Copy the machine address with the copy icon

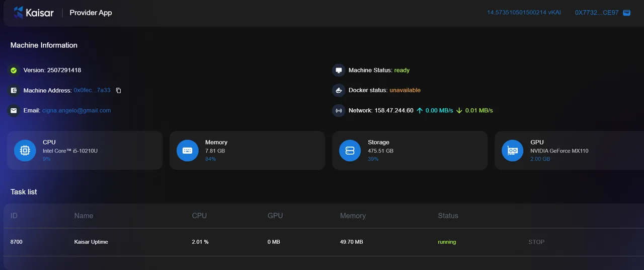119,91
